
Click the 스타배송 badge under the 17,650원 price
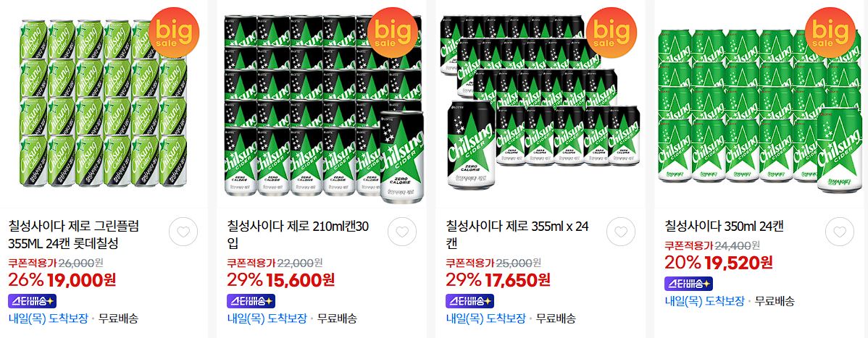(x=470, y=301)
